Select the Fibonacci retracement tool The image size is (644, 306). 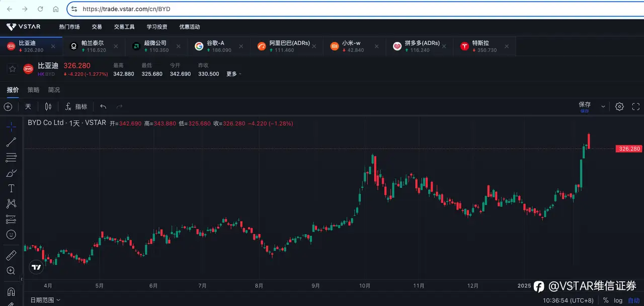pos(11,158)
